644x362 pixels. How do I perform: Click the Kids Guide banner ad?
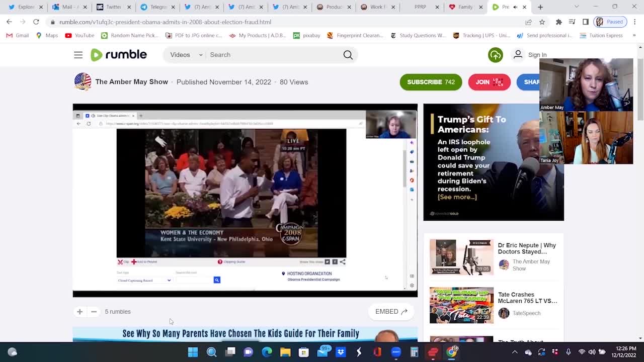point(245,334)
